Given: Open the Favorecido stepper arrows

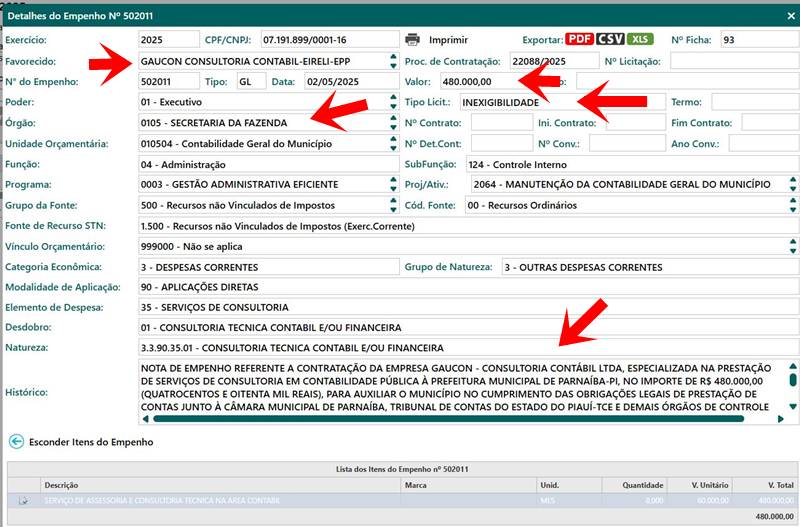Looking at the screenshot, I should (x=393, y=61).
